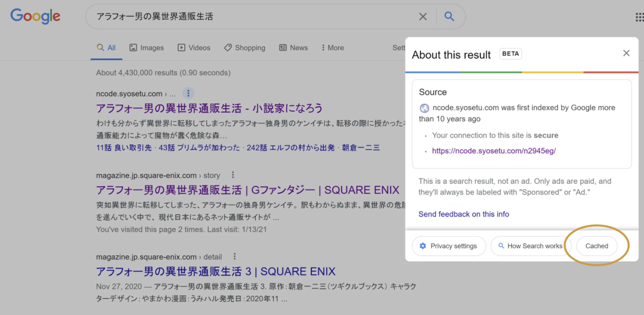Click the Google logo
Screen dimensions: 644x315
click(x=35, y=16)
